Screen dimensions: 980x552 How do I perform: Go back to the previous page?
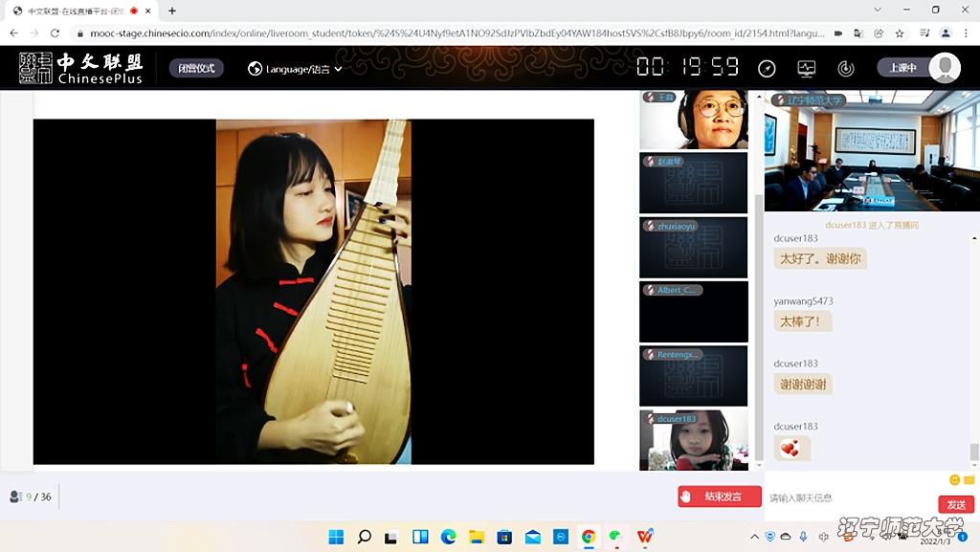(x=13, y=33)
